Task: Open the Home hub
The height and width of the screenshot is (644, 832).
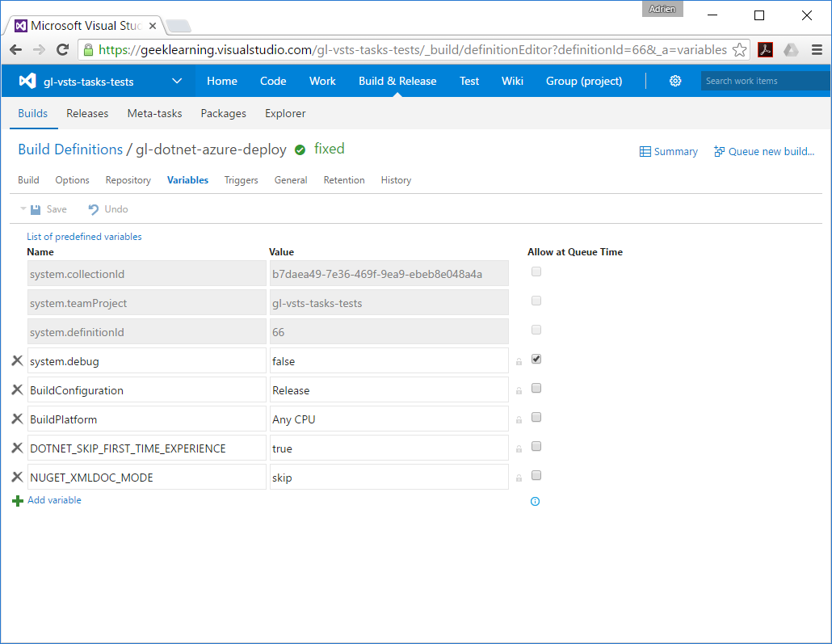Action: tap(222, 81)
